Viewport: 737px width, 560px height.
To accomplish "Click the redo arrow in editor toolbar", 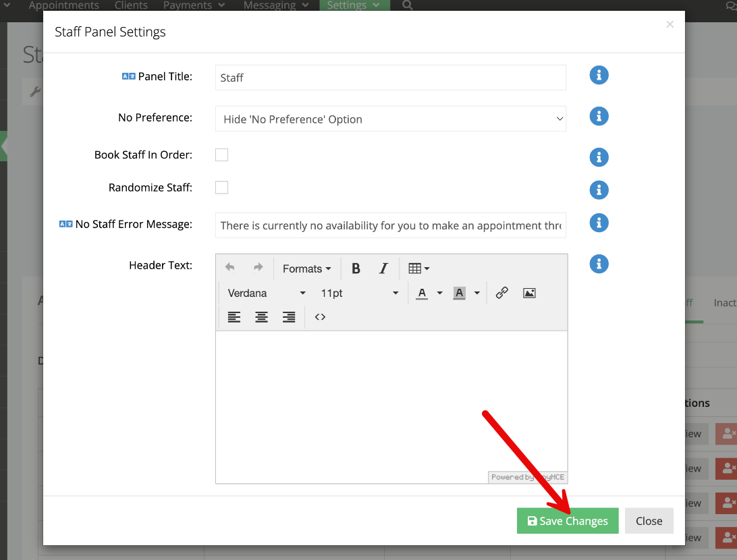I will coord(258,268).
